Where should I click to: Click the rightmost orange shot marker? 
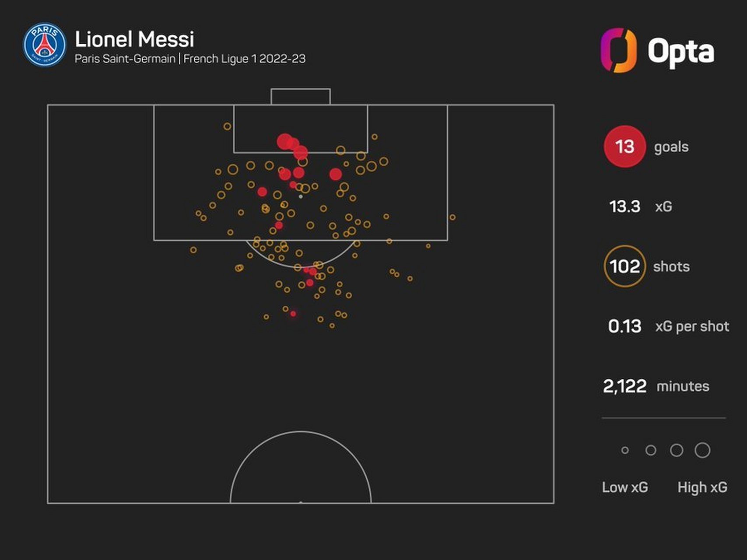click(x=452, y=217)
